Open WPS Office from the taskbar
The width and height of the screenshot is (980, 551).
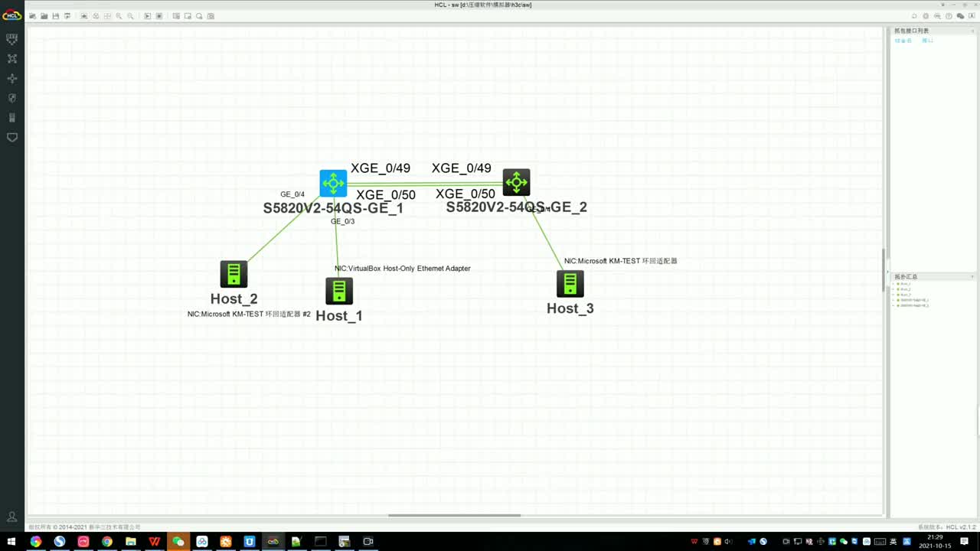click(x=155, y=541)
